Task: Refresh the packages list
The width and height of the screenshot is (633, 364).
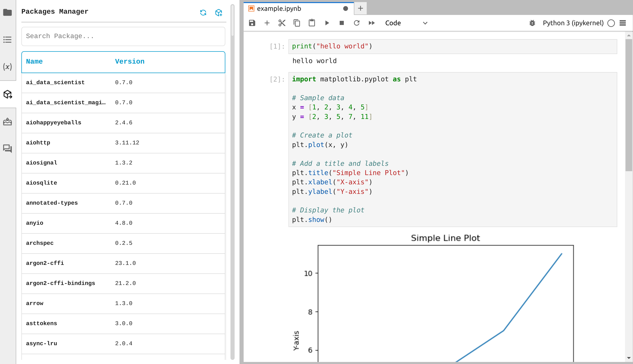Action: coord(203,13)
